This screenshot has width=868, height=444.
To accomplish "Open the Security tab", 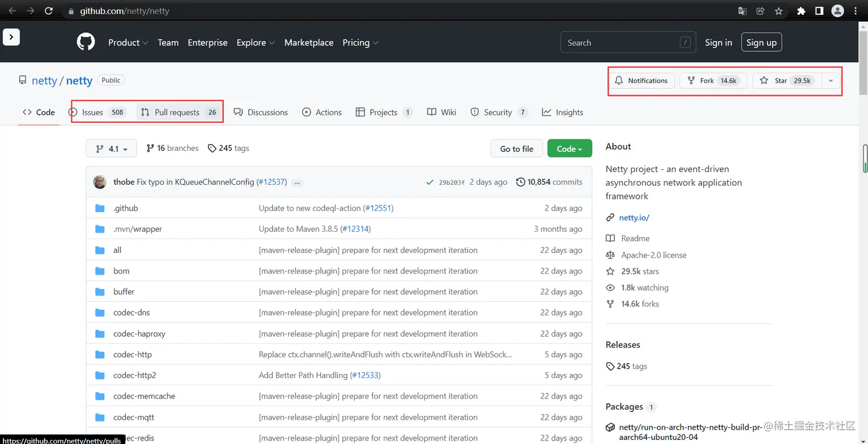I will coord(499,112).
